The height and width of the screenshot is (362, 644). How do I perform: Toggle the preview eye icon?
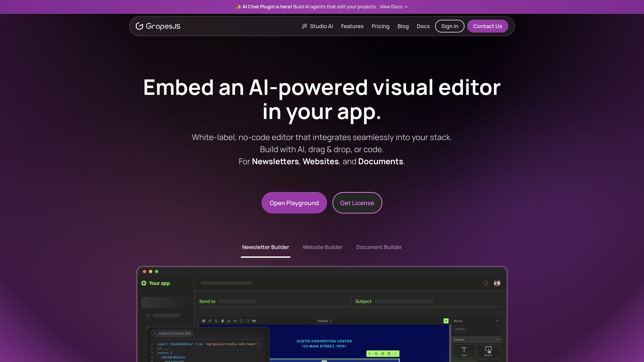254,321
